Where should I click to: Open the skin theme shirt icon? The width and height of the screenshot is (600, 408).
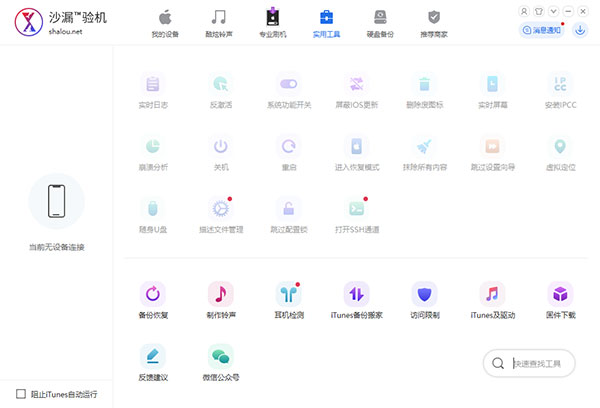pos(538,11)
